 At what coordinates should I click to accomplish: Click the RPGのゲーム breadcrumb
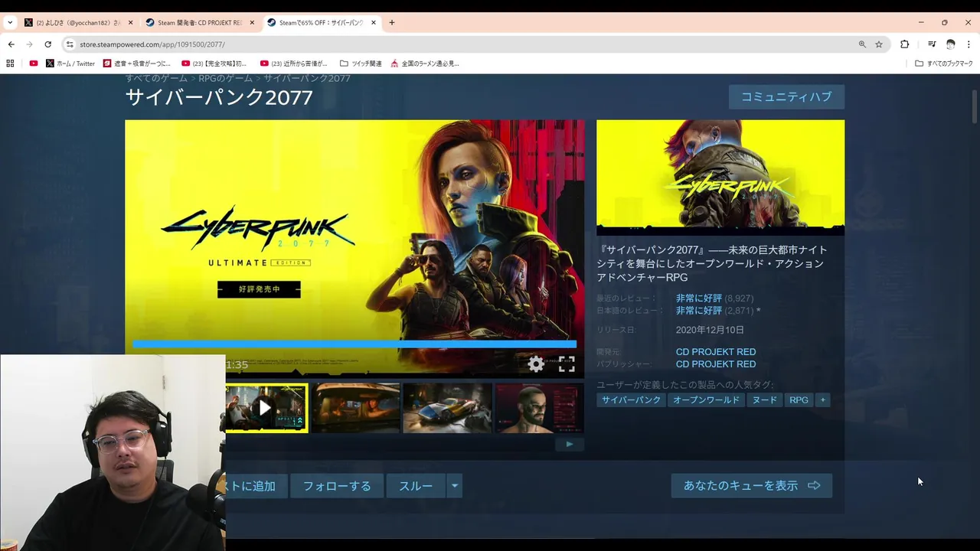click(x=226, y=78)
